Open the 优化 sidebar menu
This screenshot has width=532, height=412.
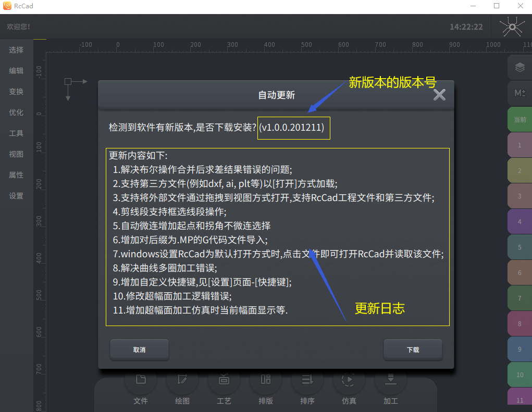pyautogui.click(x=16, y=112)
